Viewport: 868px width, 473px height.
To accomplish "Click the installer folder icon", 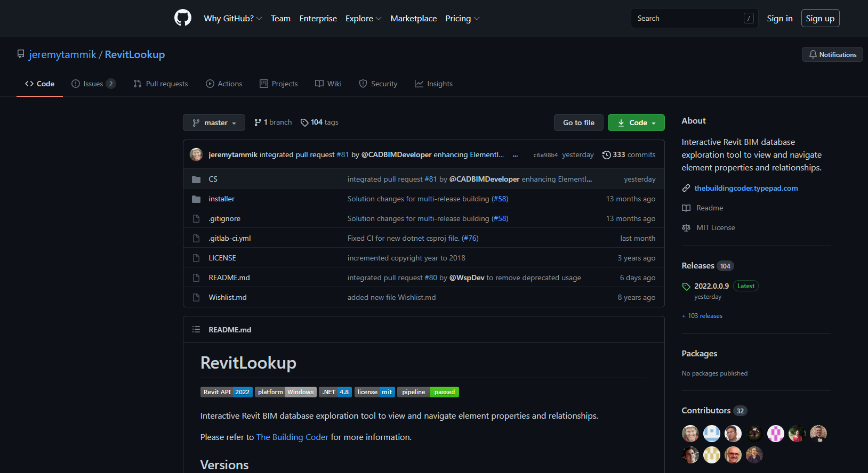I will tap(196, 199).
